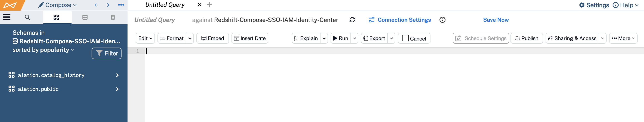Click the sidebar search magnifier icon

coord(28,17)
